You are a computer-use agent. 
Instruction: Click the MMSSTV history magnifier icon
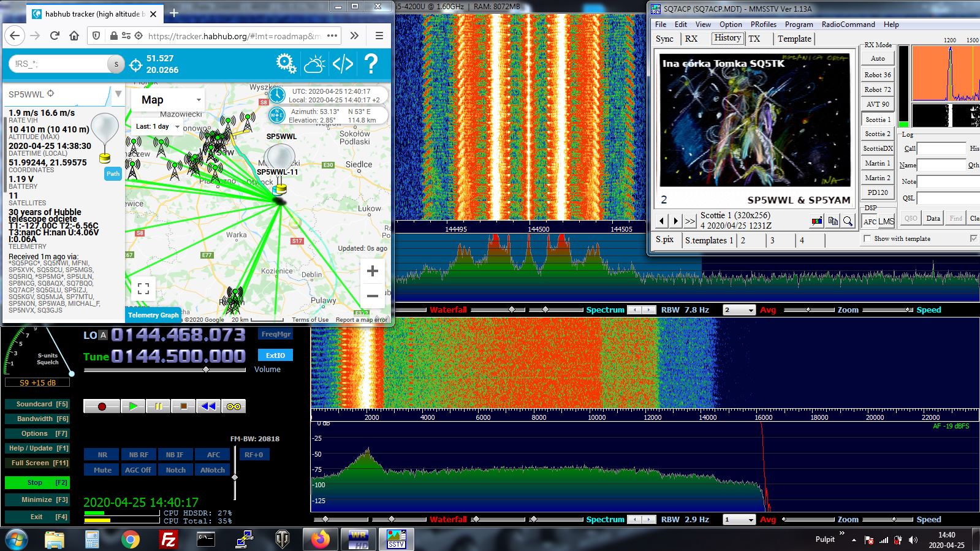pyautogui.click(x=848, y=221)
